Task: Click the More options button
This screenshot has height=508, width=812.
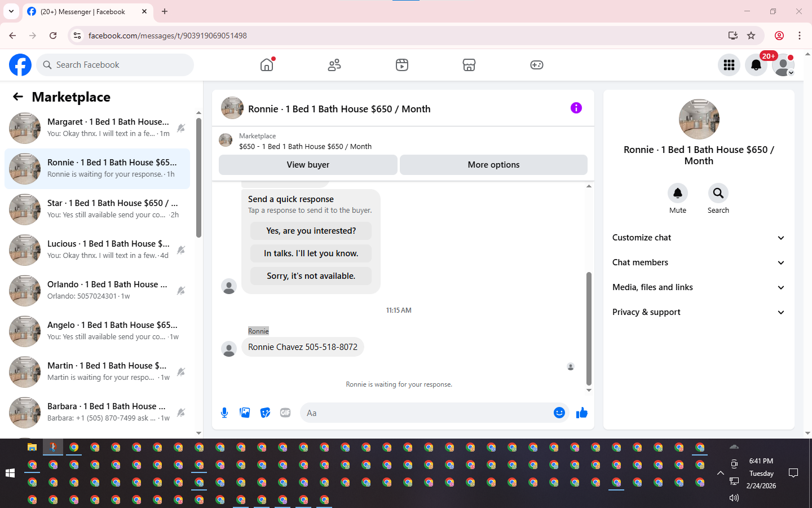Action: 493,165
